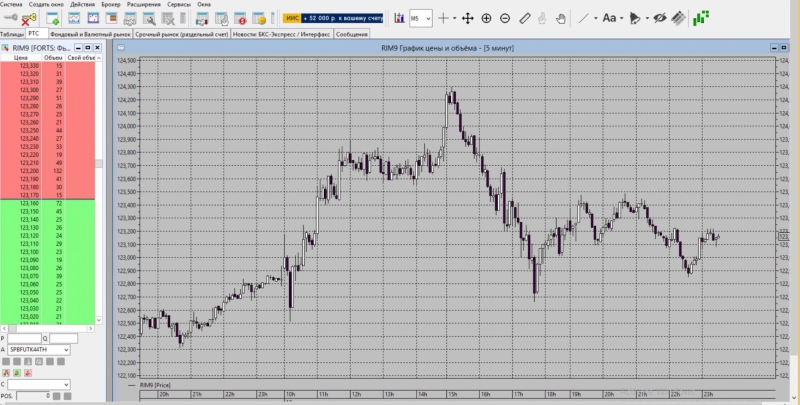Open the Создать окно menu
This screenshot has width=800, height=405.
coord(46,4)
